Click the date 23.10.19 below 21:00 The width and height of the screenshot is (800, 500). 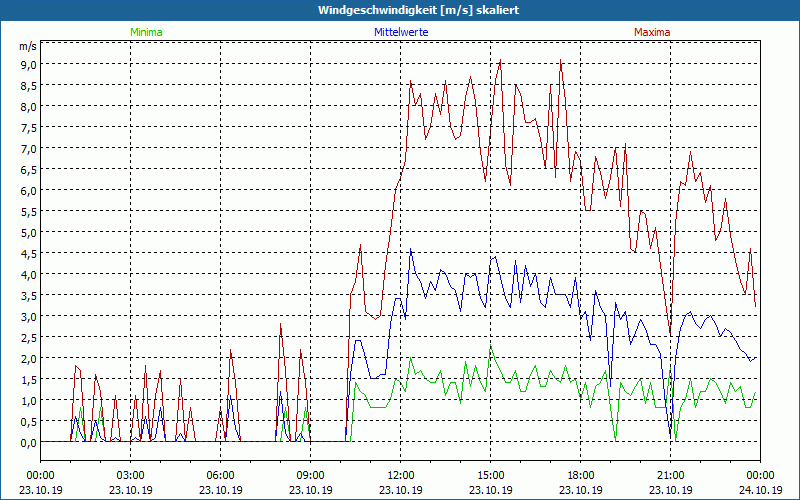670,490
